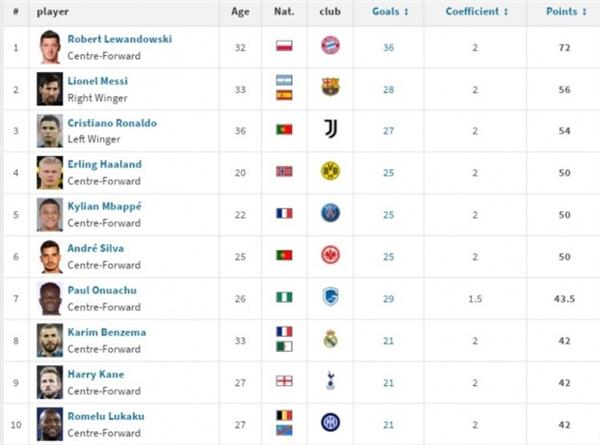Click the FC Barcelona club crest
This screenshot has width=600, height=445.
point(330,87)
